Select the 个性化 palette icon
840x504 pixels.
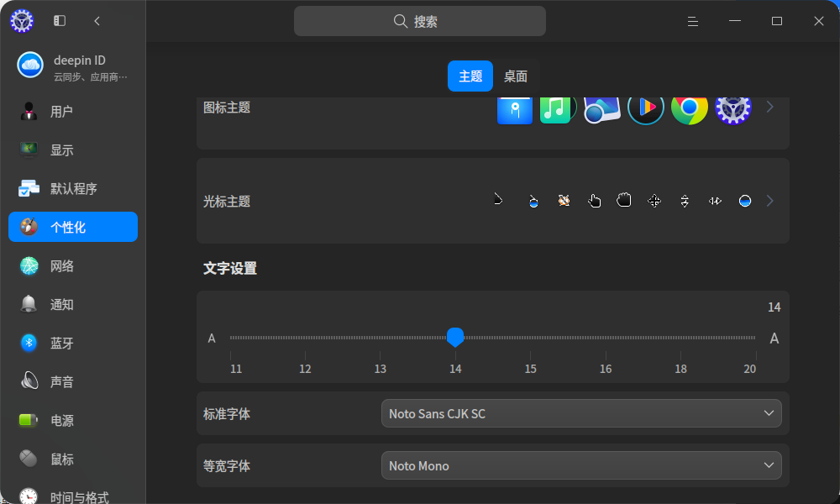tap(29, 227)
